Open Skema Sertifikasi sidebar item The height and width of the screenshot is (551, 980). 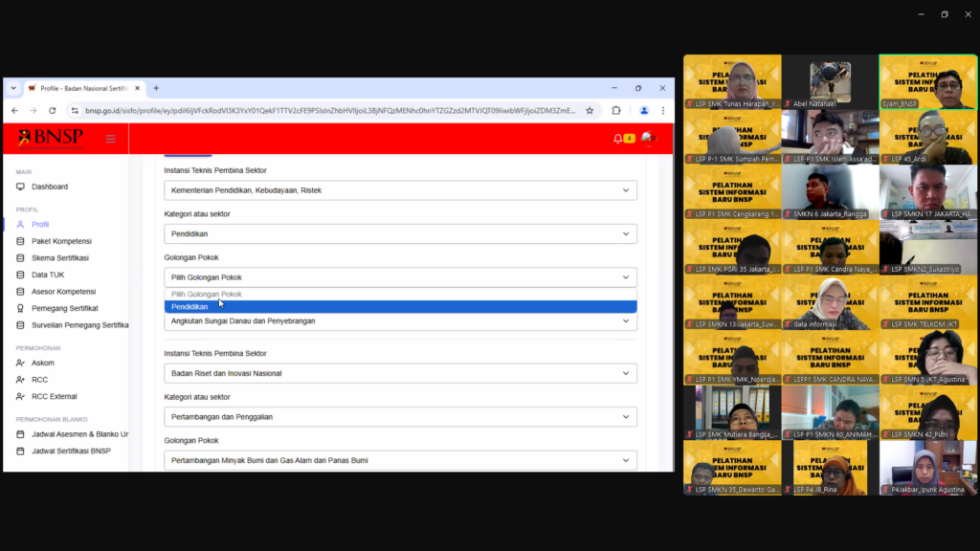click(59, 258)
